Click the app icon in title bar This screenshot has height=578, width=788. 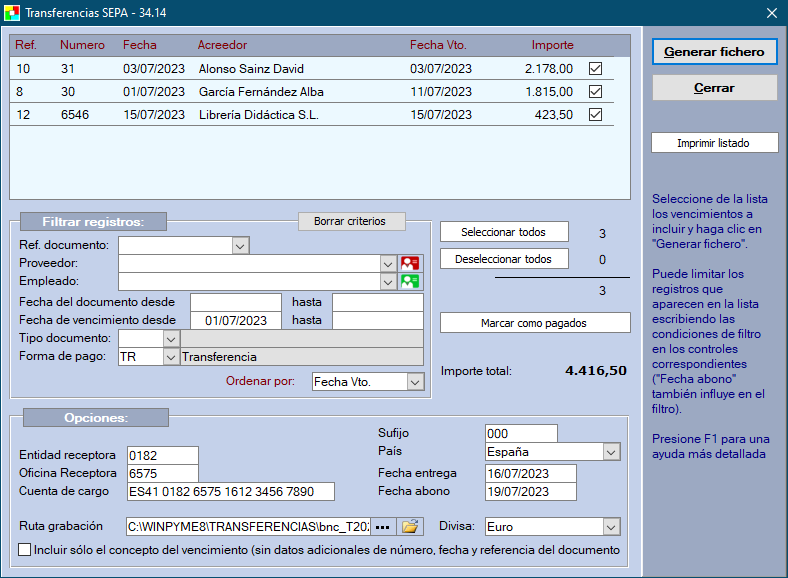point(12,13)
